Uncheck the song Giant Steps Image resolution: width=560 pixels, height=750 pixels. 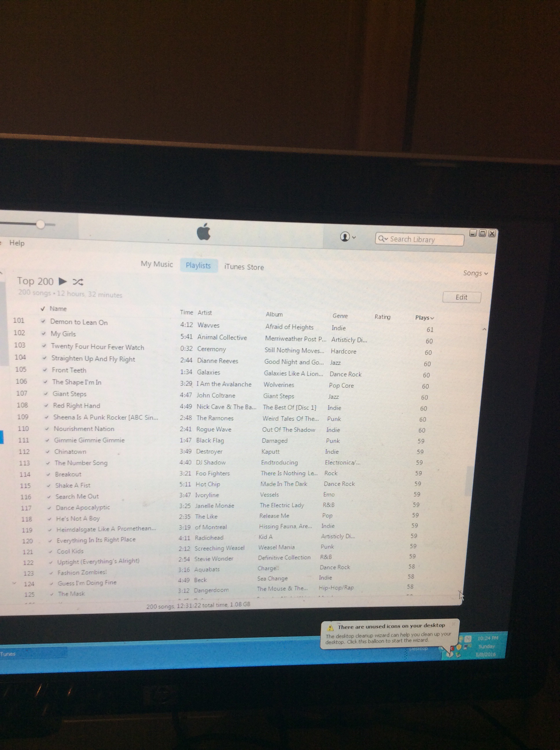tap(46, 394)
